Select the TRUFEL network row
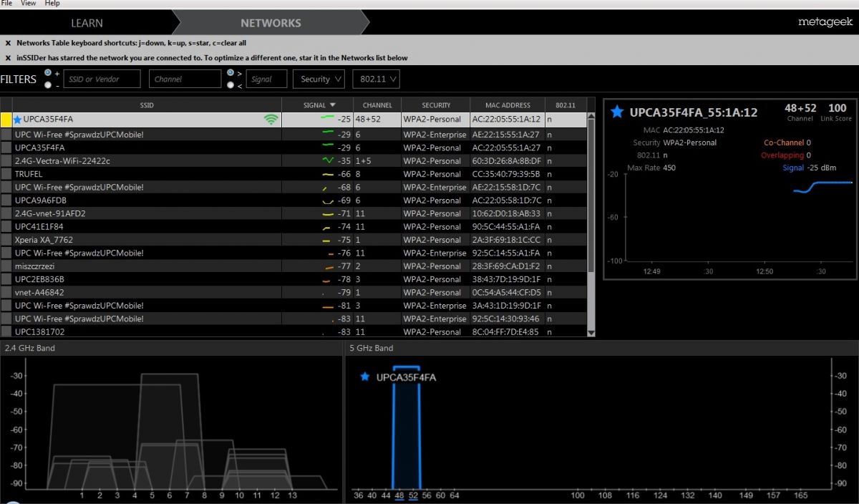The width and height of the screenshot is (859, 504). (x=293, y=174)
